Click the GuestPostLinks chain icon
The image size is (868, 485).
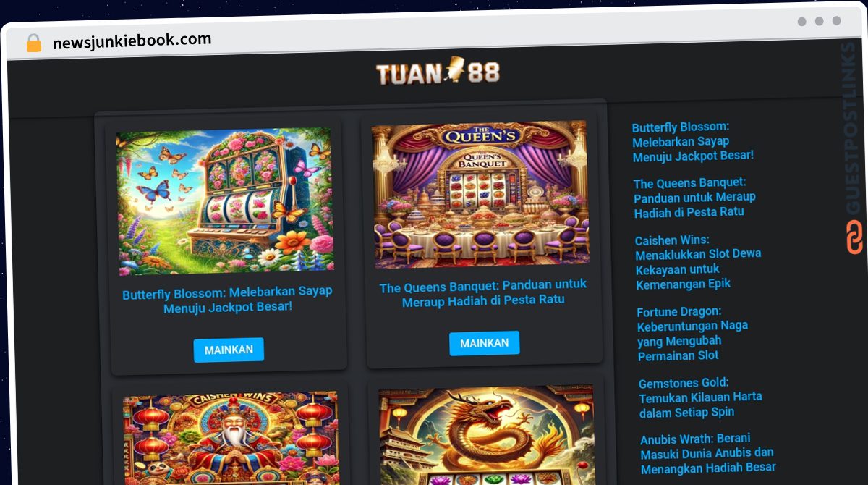click(x=854, y=237)
